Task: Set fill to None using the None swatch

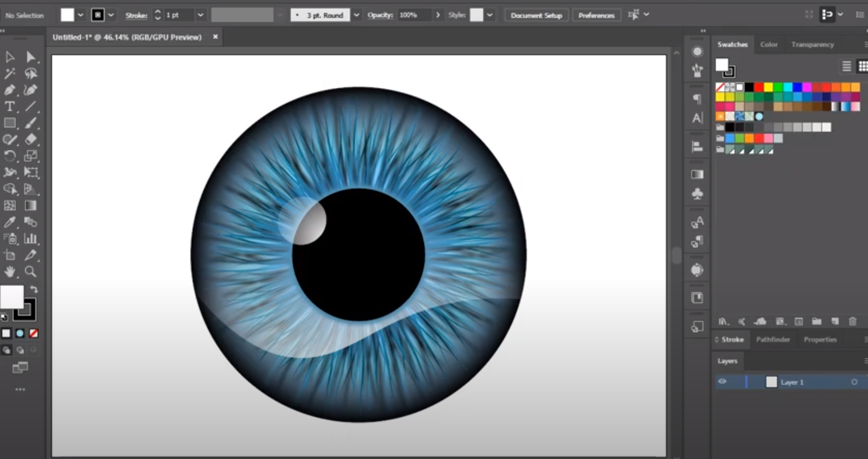Action: (34, 333)
